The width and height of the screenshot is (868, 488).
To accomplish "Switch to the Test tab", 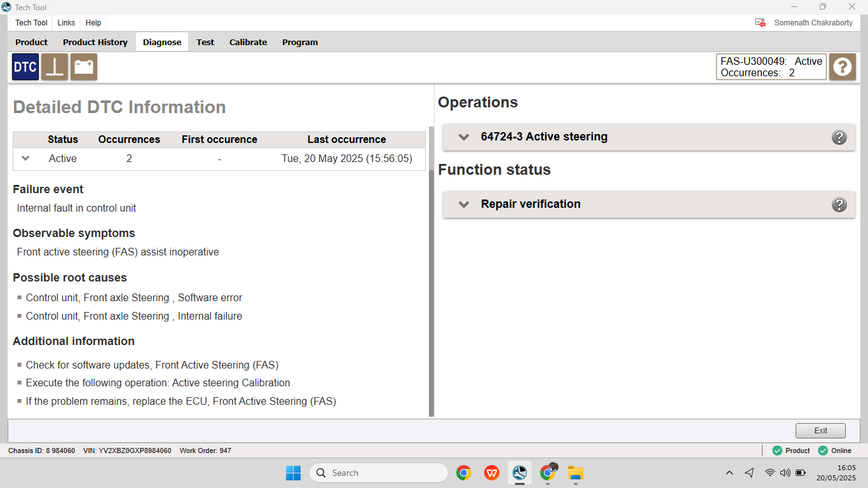I will pyautogui.click(x=205, y=42).
